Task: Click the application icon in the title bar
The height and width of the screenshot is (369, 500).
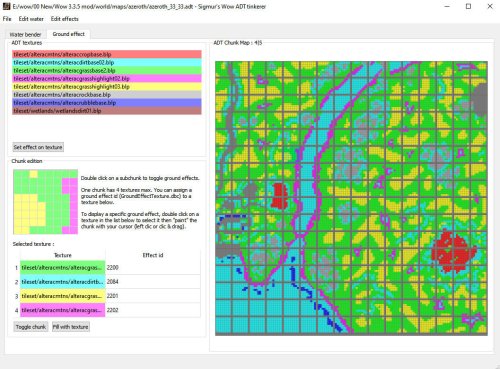Action: coord(6,6)
